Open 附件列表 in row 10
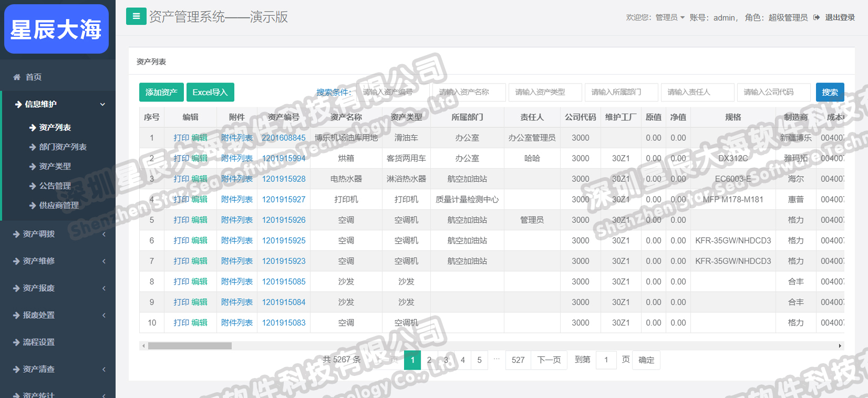 tap(237, 322)
